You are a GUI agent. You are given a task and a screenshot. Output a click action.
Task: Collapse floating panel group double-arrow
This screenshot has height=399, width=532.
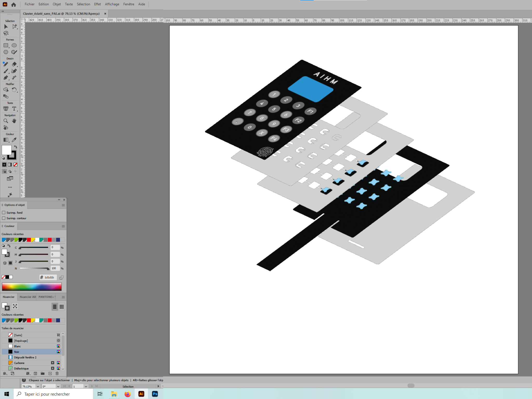pos(59,200)
